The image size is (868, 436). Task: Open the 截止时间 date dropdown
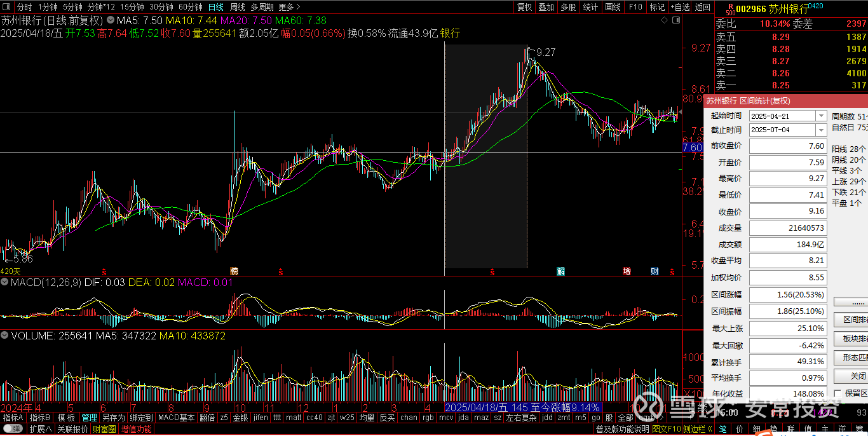point(820,130)
